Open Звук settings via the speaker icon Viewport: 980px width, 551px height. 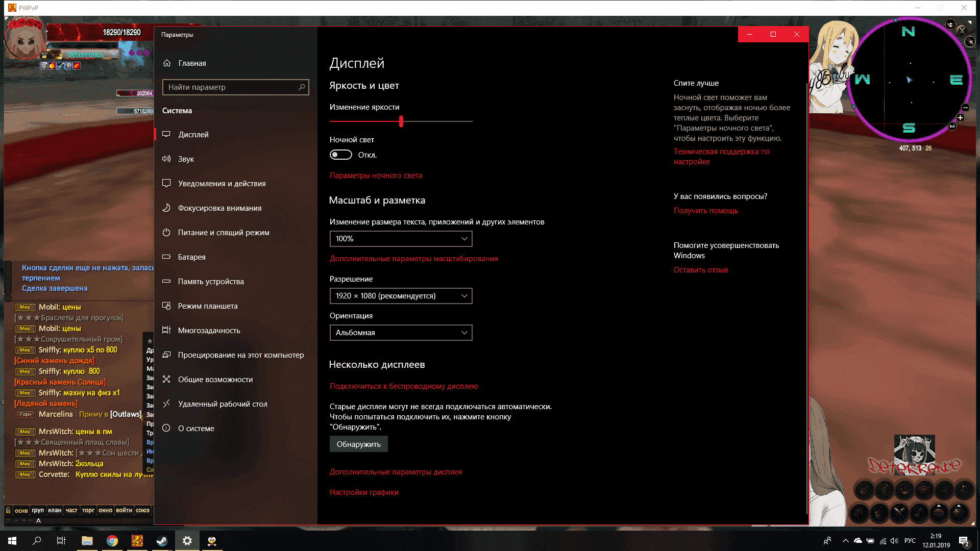(x=166, y=159)
